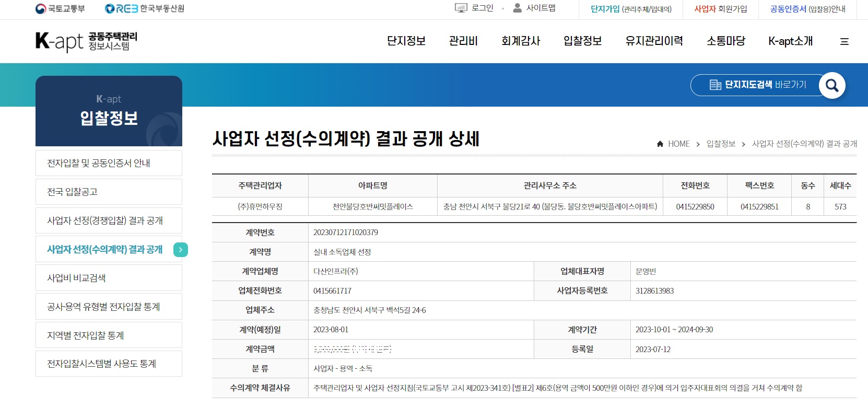The image size is (868, 407).
Task: Open the 입찰정보 top menu
Action: [582, 41]
